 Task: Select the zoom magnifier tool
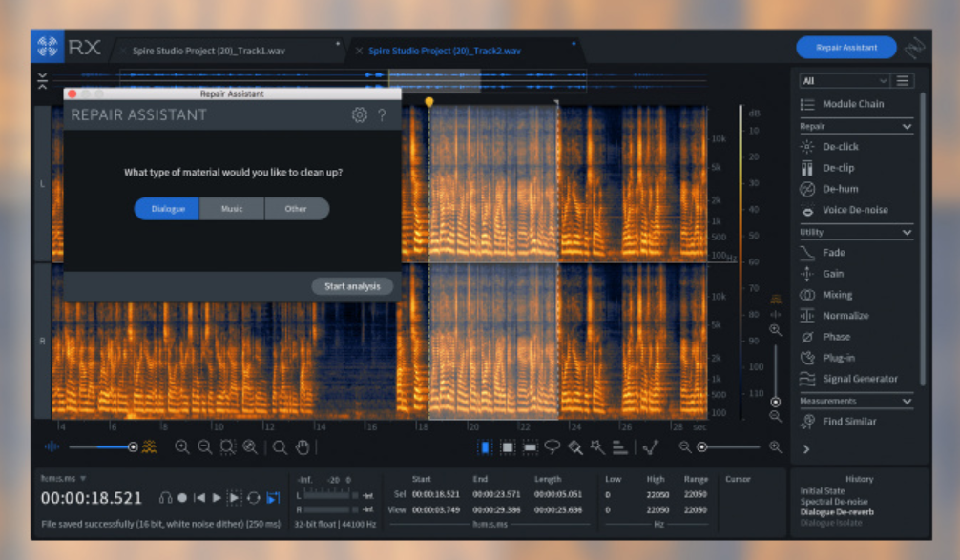tap(280, 447)
